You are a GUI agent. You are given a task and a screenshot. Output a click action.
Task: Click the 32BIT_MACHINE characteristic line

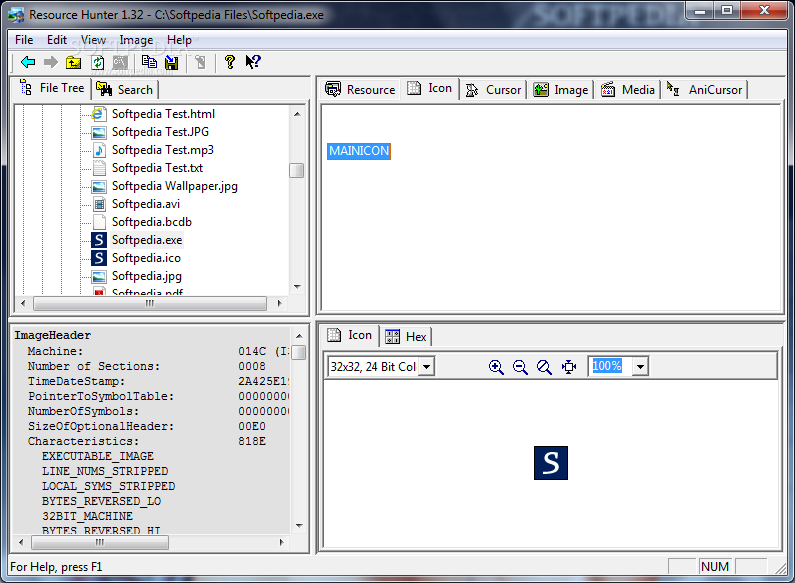(87, 516)
